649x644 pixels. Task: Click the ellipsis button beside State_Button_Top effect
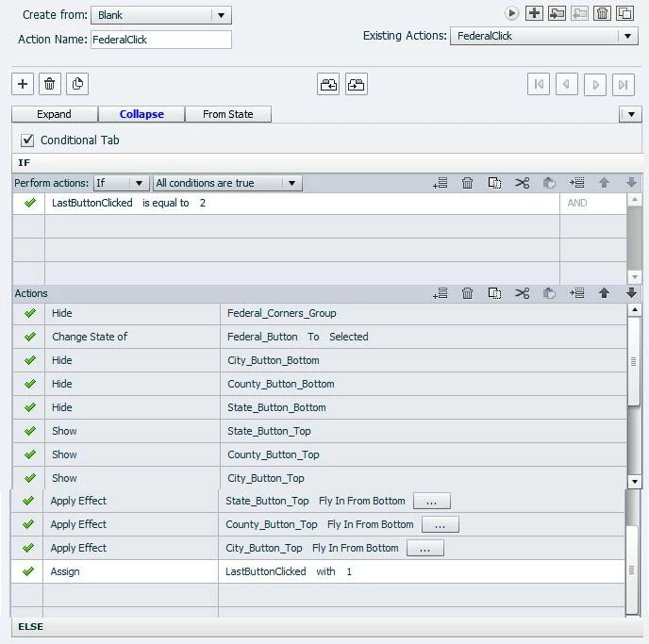[x=432, y=501]
